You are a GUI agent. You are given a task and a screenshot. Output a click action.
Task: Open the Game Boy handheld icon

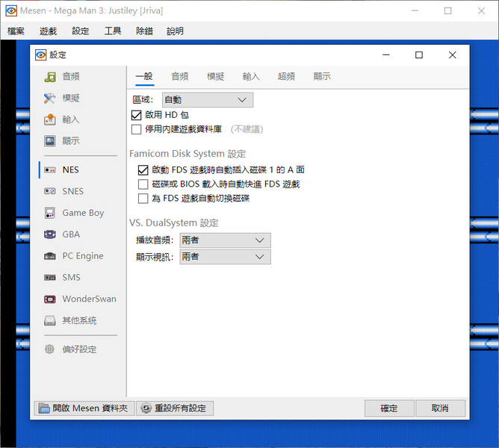(50, 213)
